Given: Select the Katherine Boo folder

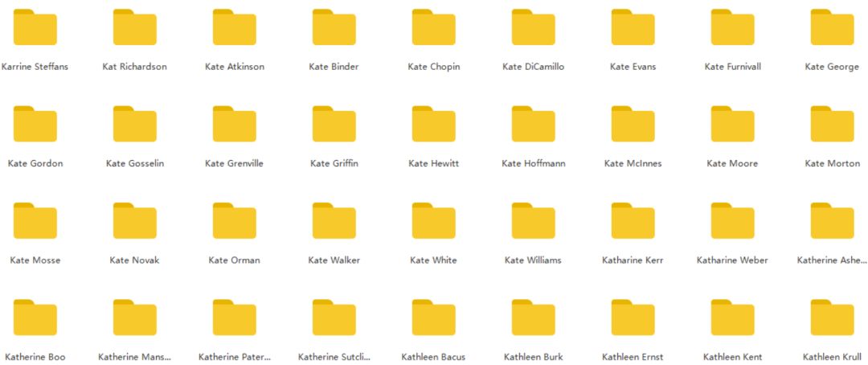Looking at the screenshot, I should (x=35, y=318).
